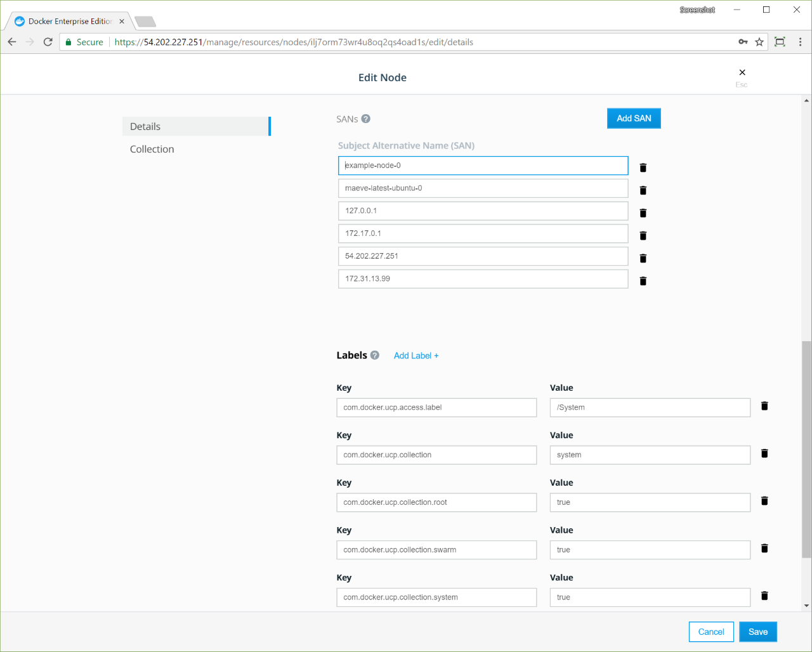Reload the page in the browser
Image resolution: width=812 pixels, height=652 pixels.
[x=48, y=42]
